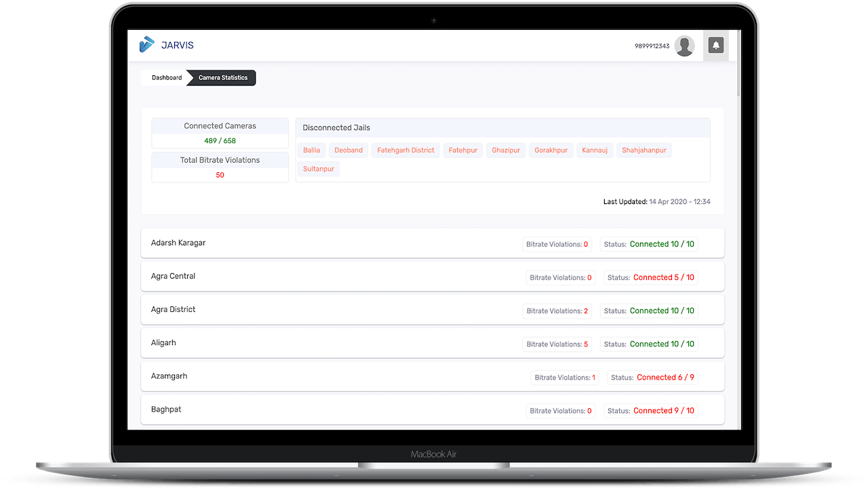Click Baghpat Bitrate Violations badge
The height and width of the screenshot is (488, 868).
click(x=560, y=410)
